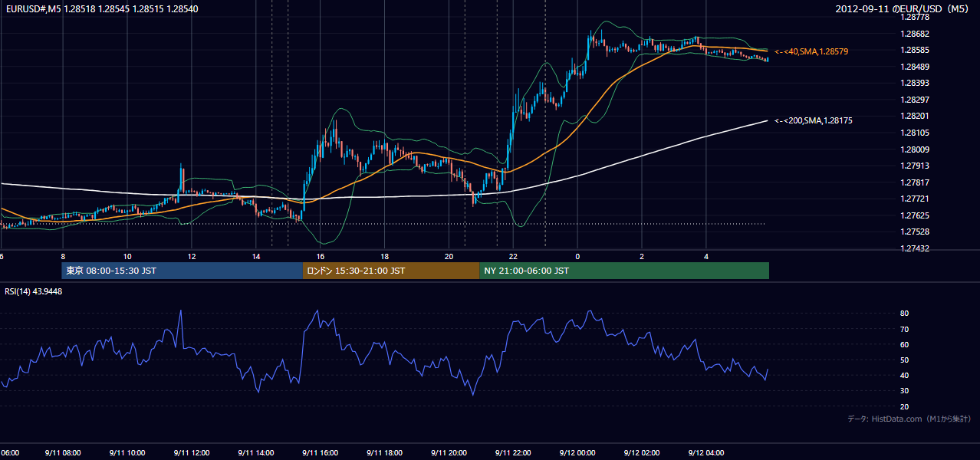Click the 1.27721 price axis label
The height and width of the screenshot is (460, 980).
(x=913, y=199)
